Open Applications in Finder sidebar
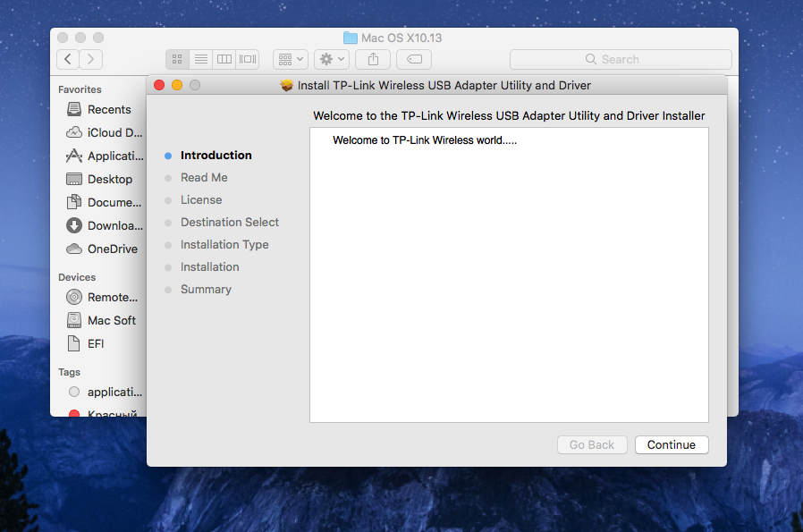803x532 pixels. pos(105,156)
